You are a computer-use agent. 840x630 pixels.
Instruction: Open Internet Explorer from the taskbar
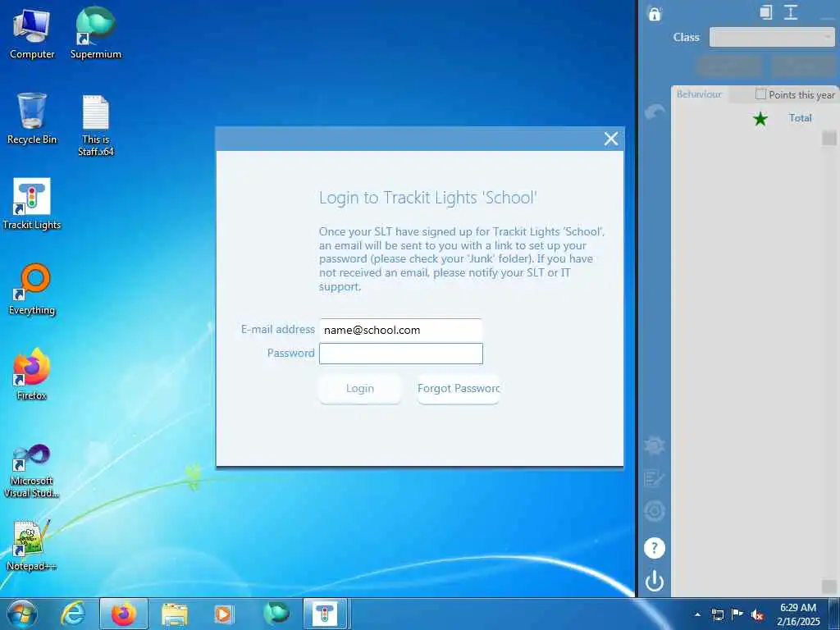pyautogui.click(x=73, y=614)
